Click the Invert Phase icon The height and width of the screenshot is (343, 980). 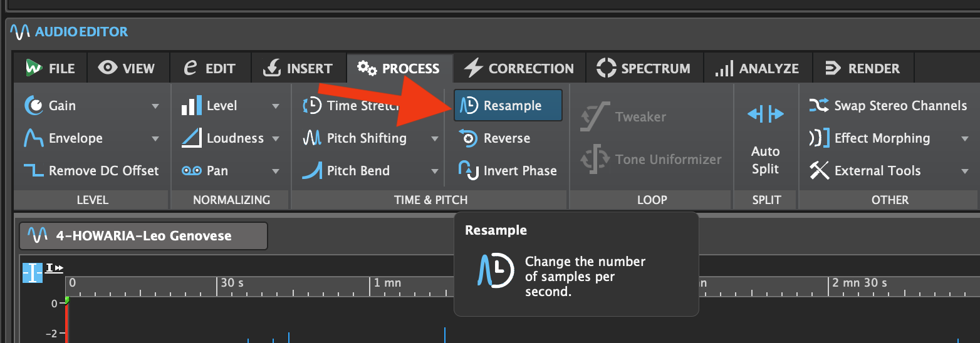click(469, 170)
